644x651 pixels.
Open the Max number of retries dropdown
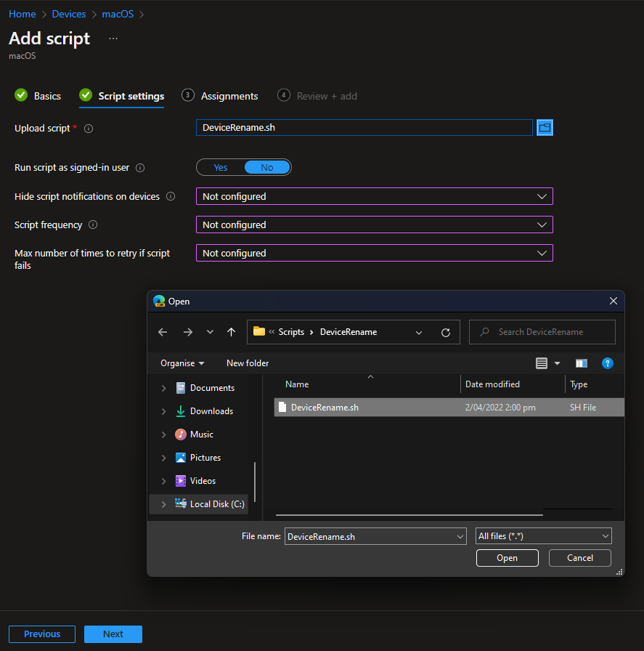[x=375, y=253]
